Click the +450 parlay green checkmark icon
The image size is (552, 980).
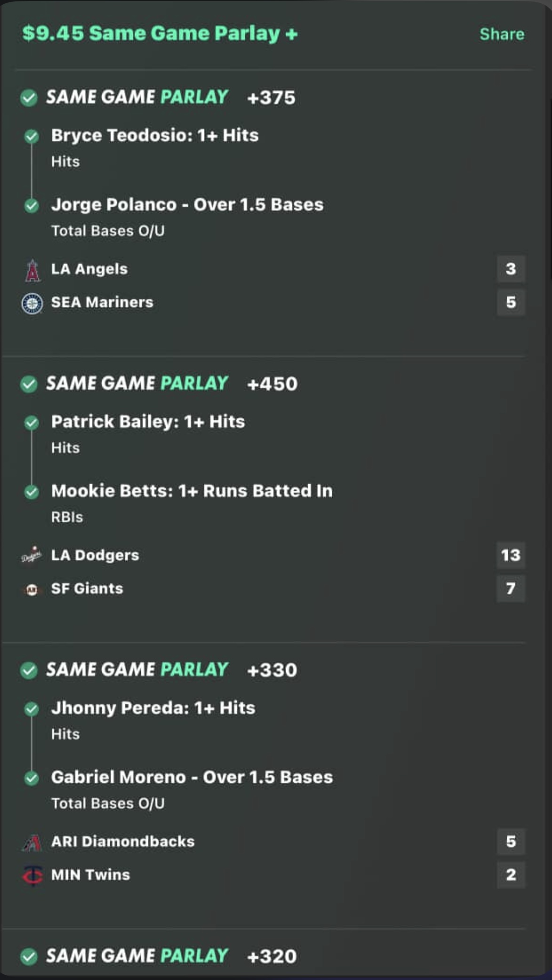click(x=29, y=384)
